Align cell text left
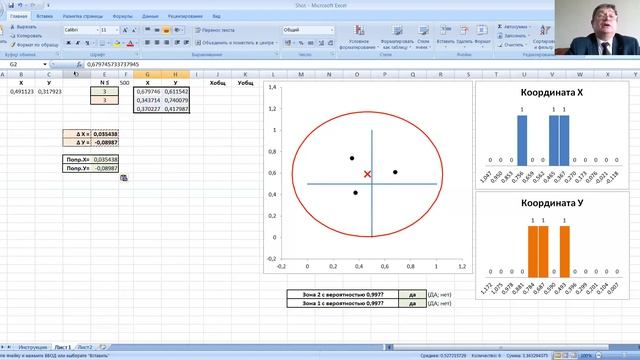Viewport: 640px width, 360px height. point(147,42)
